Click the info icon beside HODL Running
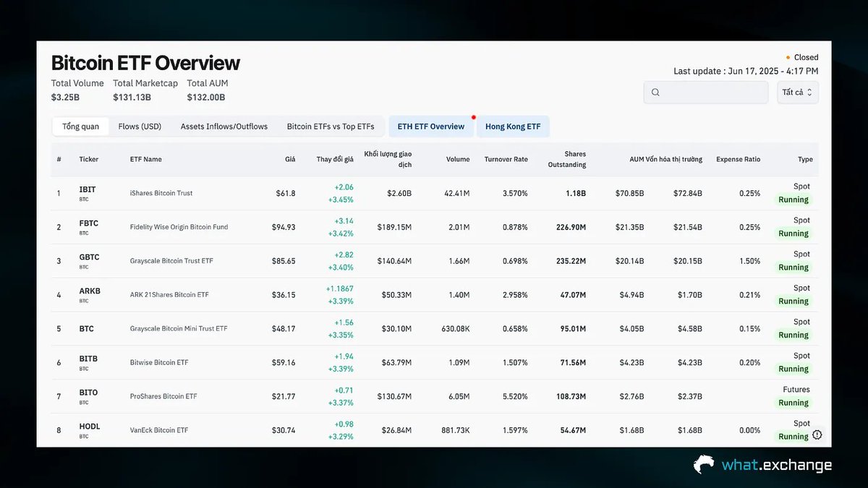Screen dimensions: 868x488 click(x=817, y=435)
